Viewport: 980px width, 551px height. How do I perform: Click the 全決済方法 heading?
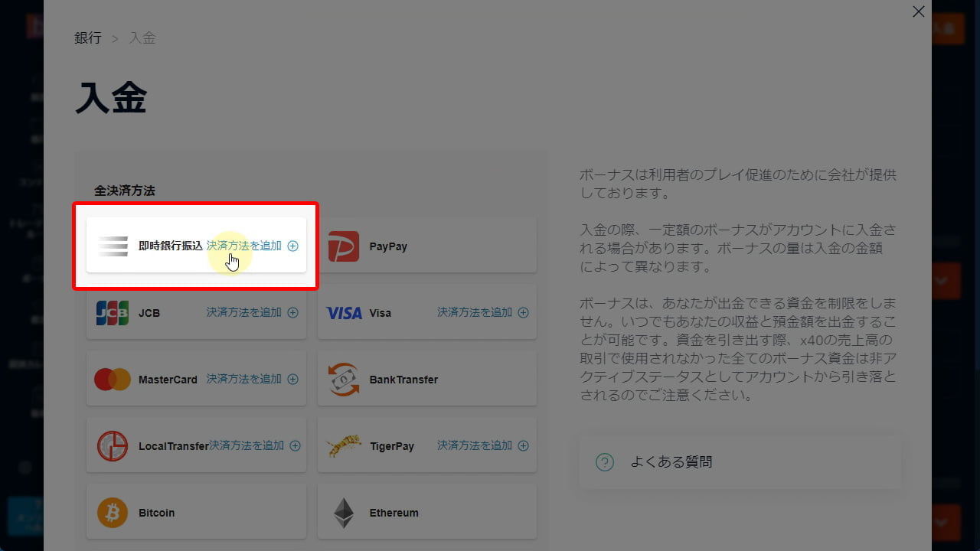click(125, 191)
